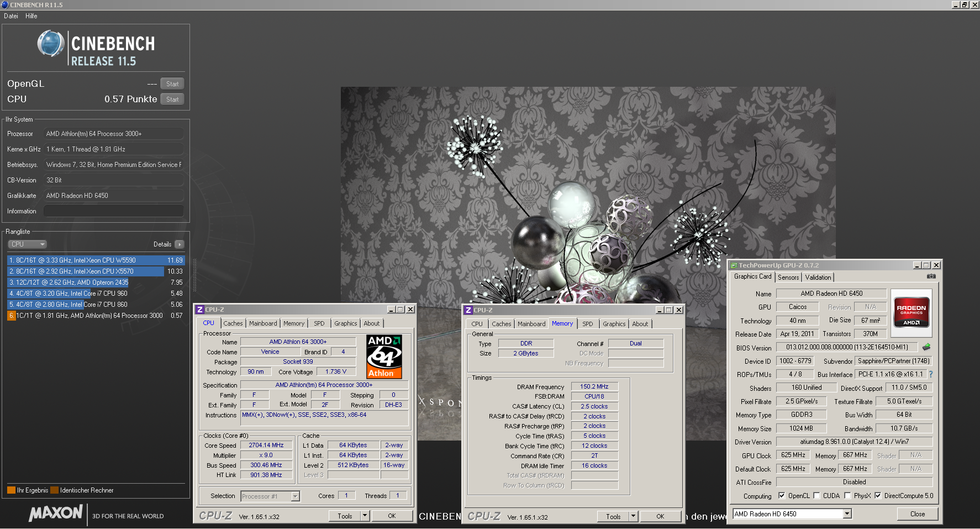
Task: Click the Information input field
Action: (114, 211)
